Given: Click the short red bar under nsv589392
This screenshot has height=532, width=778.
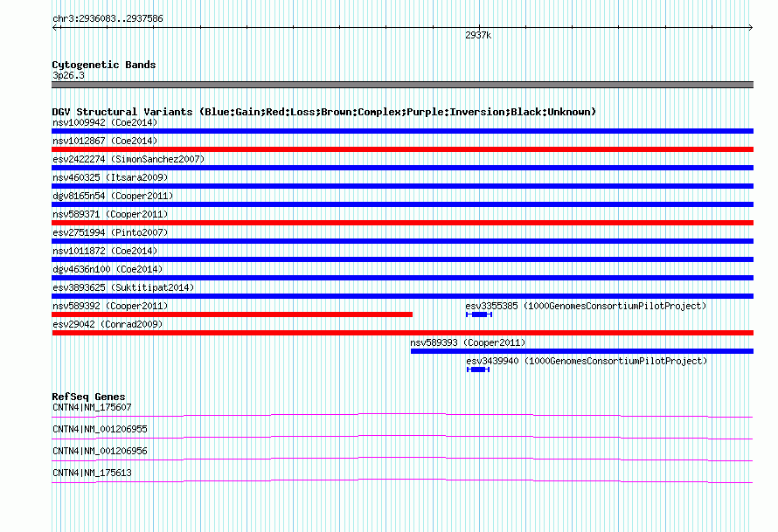Looking at the screenshot, I should (233, 314).
